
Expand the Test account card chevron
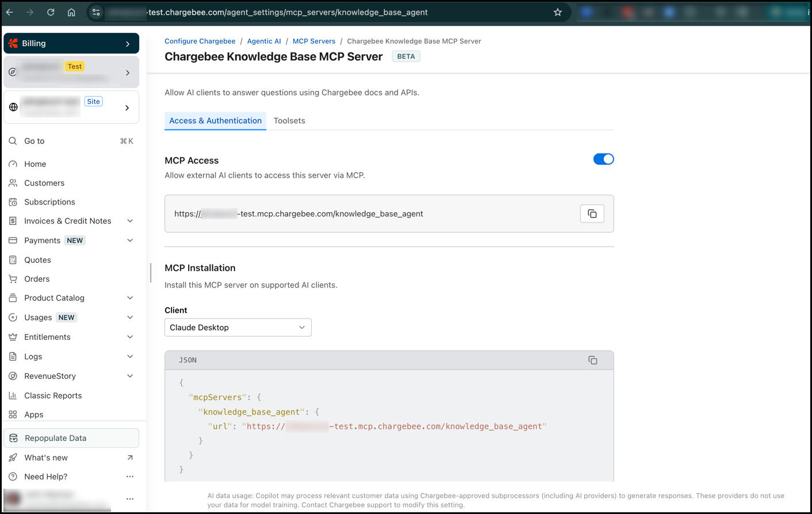[128, 72]
